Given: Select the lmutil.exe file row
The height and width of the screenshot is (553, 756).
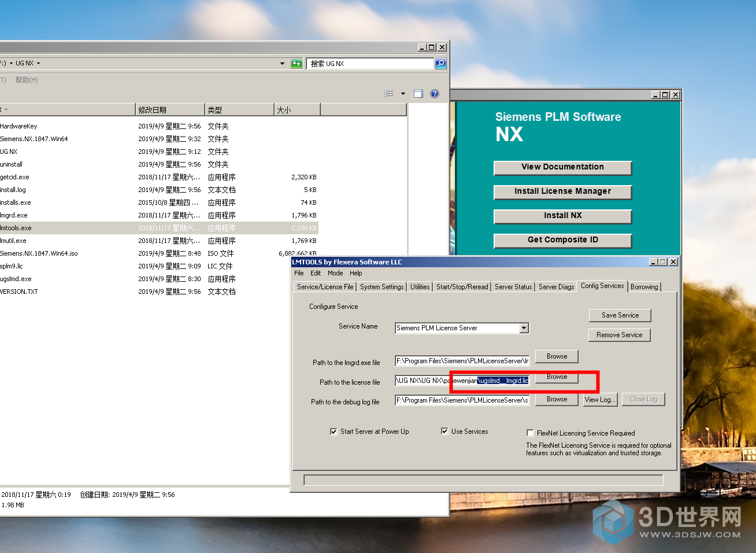Looking at the screenshot, I should 159,241.
